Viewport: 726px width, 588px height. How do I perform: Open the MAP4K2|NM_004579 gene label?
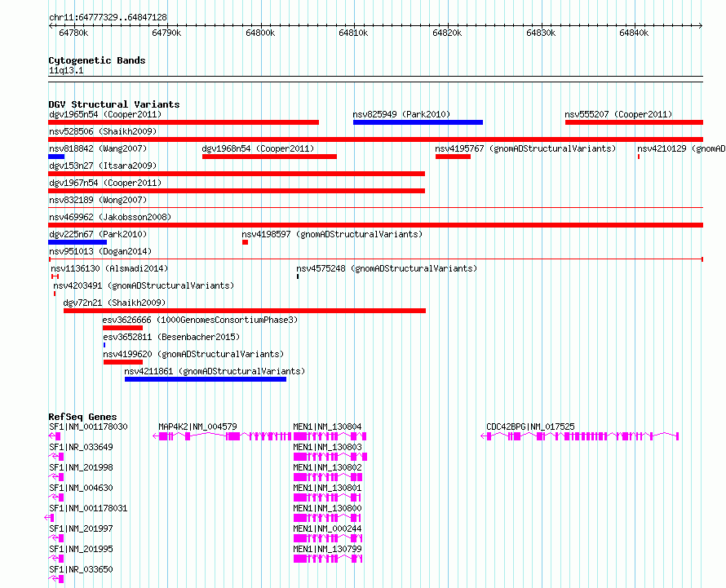coord(197,427)
